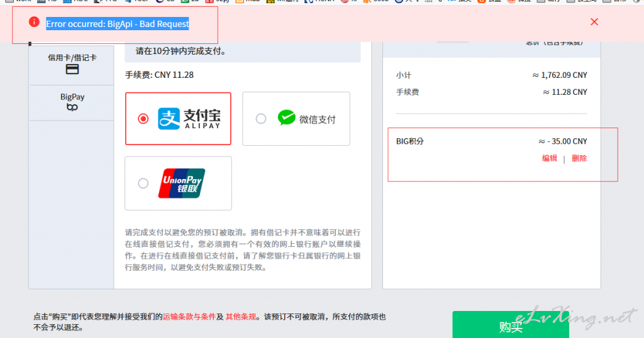Viewport: 644px width, 338px height.
Task: Click the BigPay infinity logo icon
Action: coord(72,107)
